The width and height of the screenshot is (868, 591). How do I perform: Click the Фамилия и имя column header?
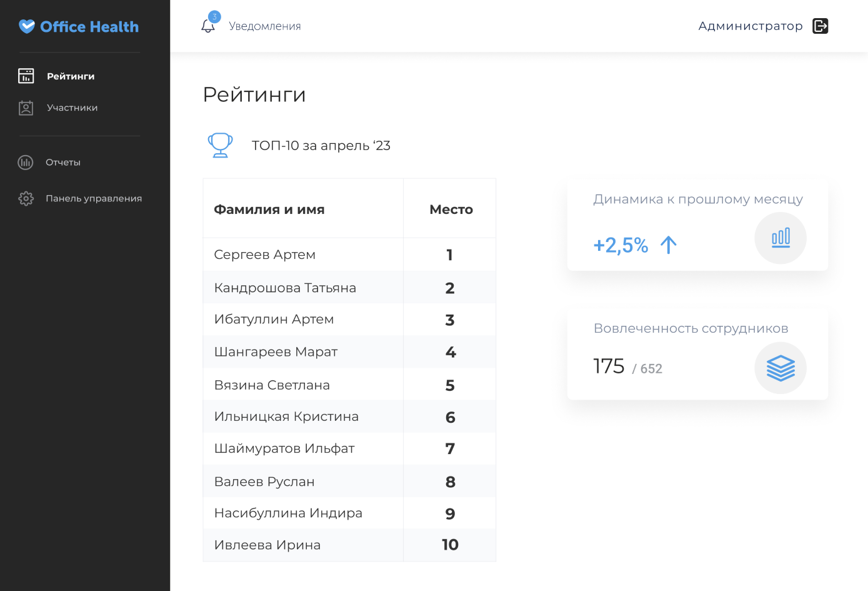[269, 210]
